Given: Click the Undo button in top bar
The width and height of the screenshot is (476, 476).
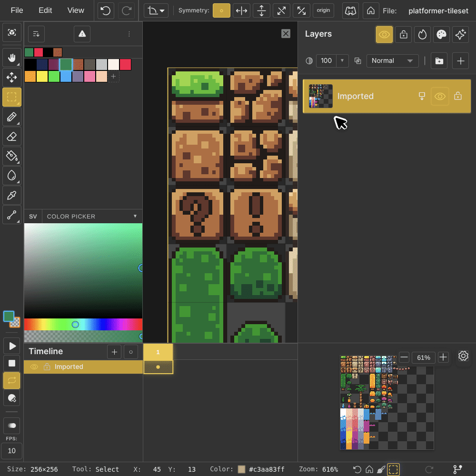Looking at the screenshot, I should coord(106,10).
